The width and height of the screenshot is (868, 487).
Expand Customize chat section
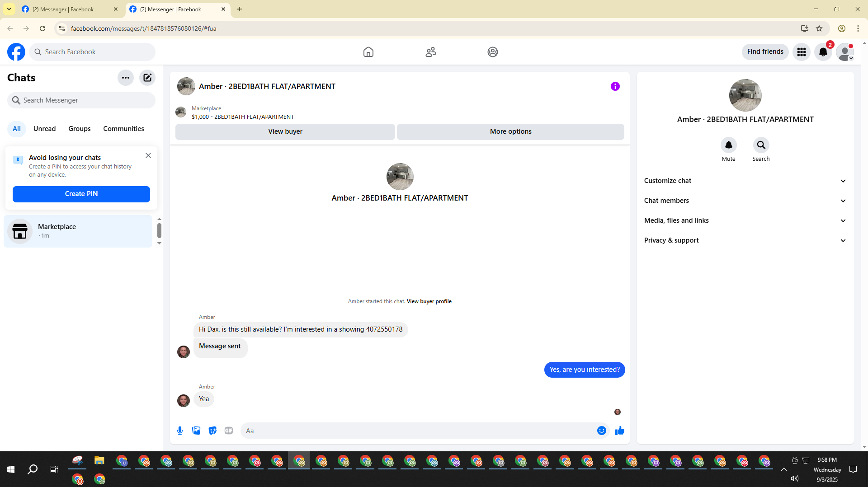click(745, 181)
